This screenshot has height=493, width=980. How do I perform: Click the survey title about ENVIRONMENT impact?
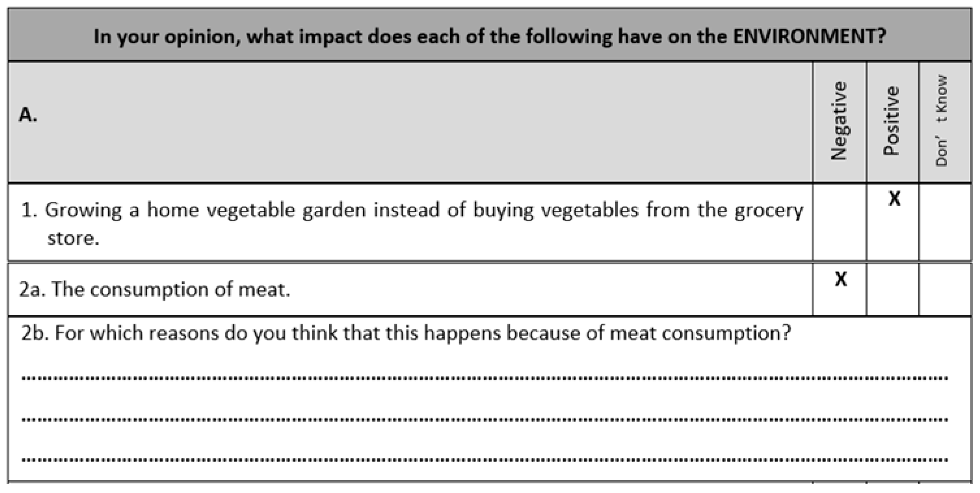(489, 36)
